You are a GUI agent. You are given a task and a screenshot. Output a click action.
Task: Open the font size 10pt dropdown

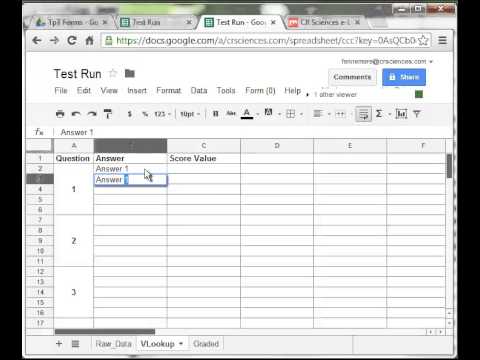[x=190, y=114]
